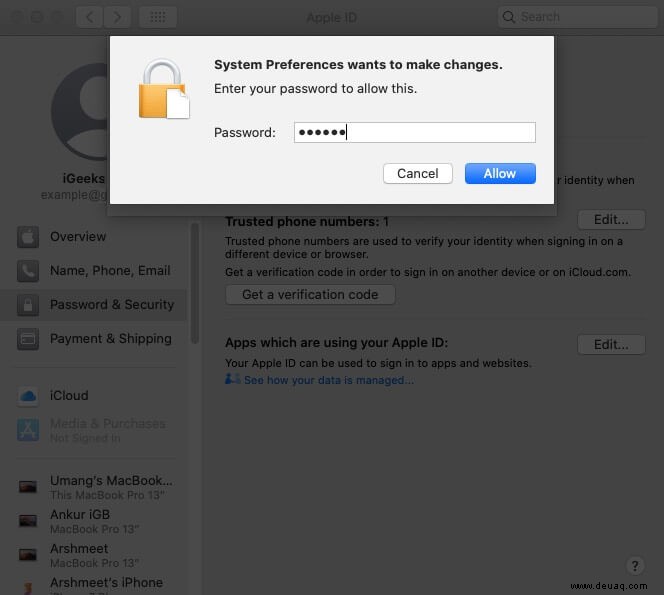Click the magnifying glass search icon
Viewport: 664px width, 595px height.
point(508,17)
